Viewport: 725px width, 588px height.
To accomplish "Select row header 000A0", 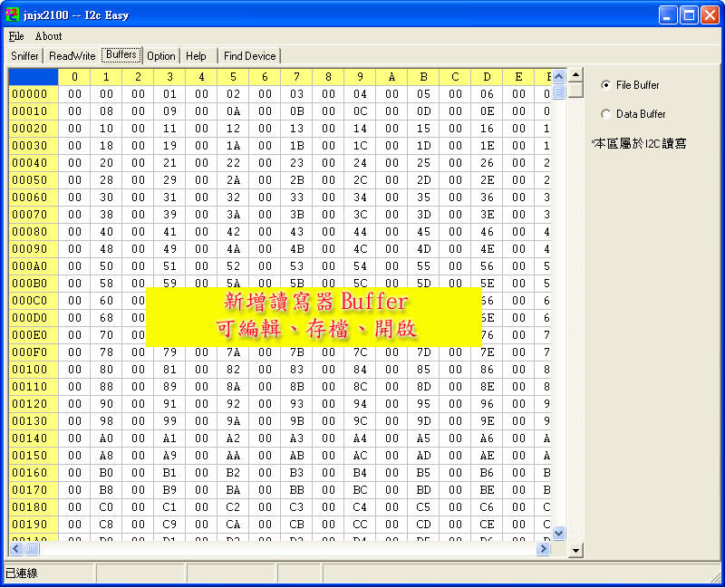I will [x=34, y=266].
